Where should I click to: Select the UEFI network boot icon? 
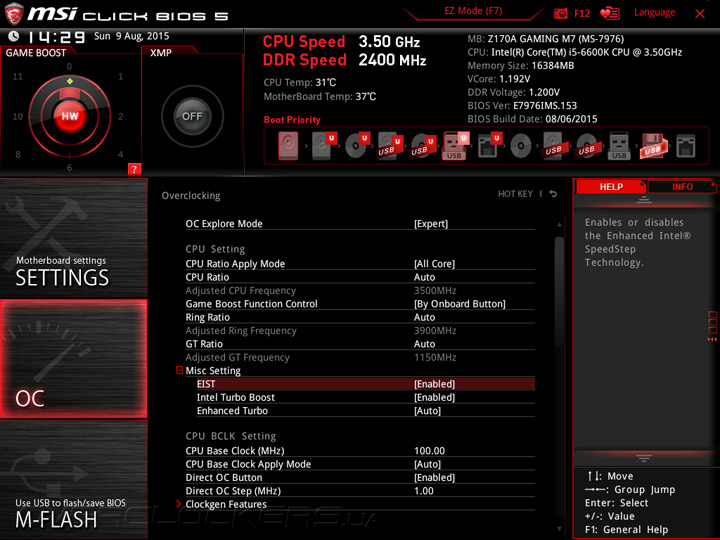pos(489,146)
